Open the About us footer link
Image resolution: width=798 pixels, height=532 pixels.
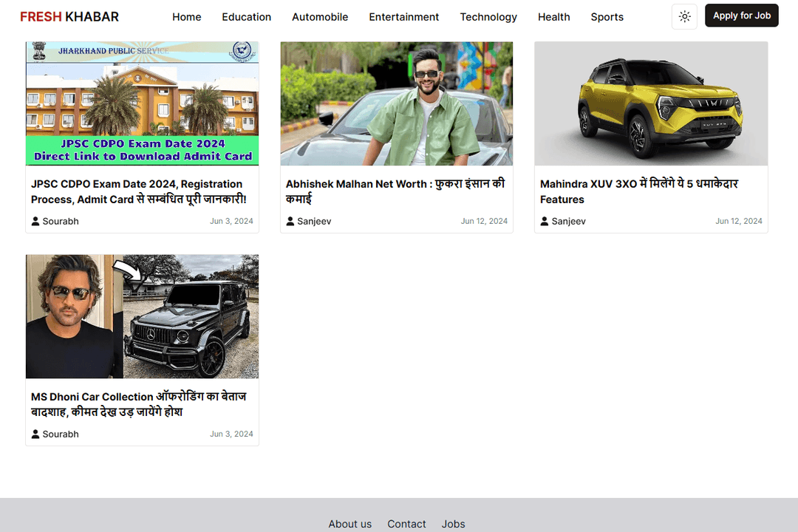click(349, 524)
